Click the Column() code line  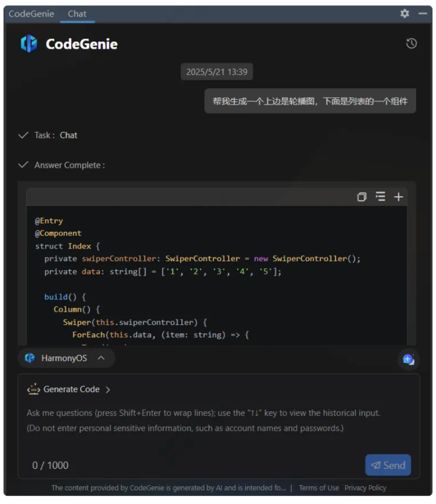click(77, 309)
